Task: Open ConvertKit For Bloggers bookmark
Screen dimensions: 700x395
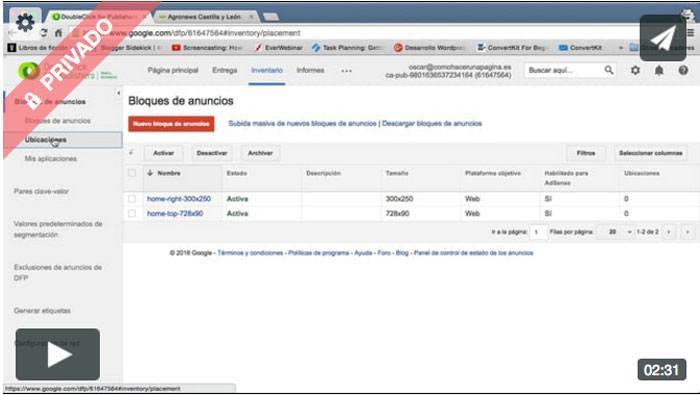Action: [513, 47]
